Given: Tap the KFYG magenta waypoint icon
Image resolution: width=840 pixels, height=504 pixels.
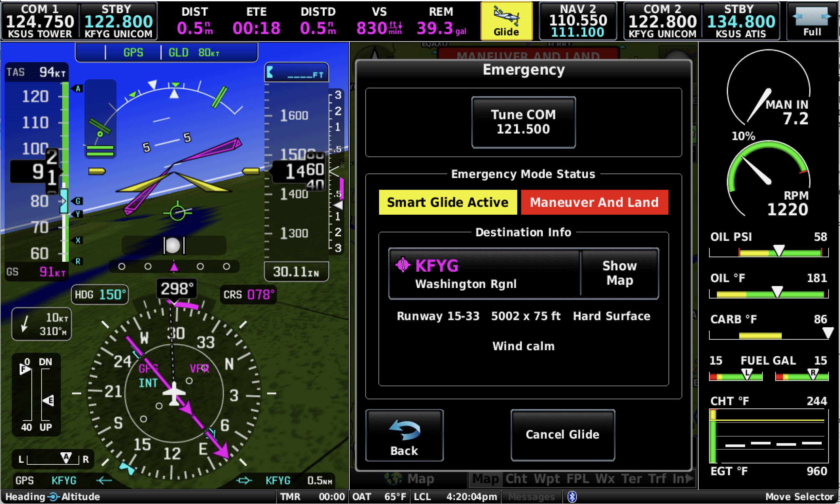Looking at the screenshot, I should pos(403,265).
